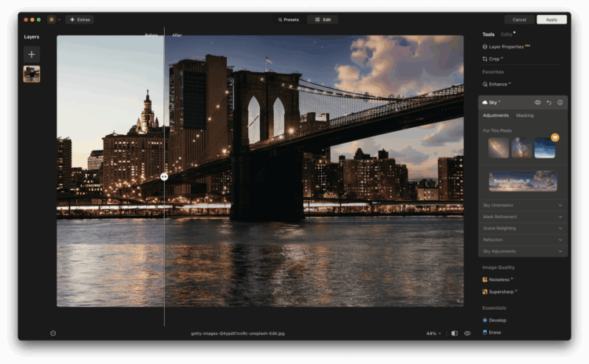The width and height of the screenshot is (589, 364).
Task: Reset Sky tool with the undo arrow
Action: [549, 103]
